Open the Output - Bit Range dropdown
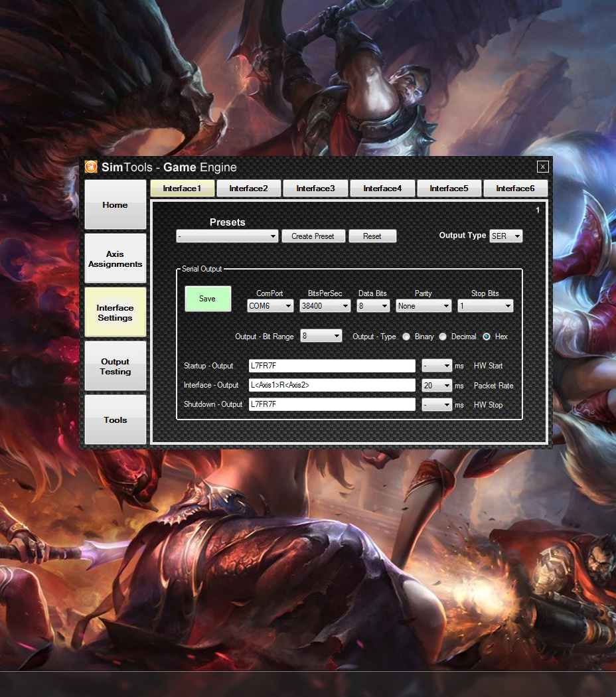Viewport: 616px width, 697px height. 321,336
